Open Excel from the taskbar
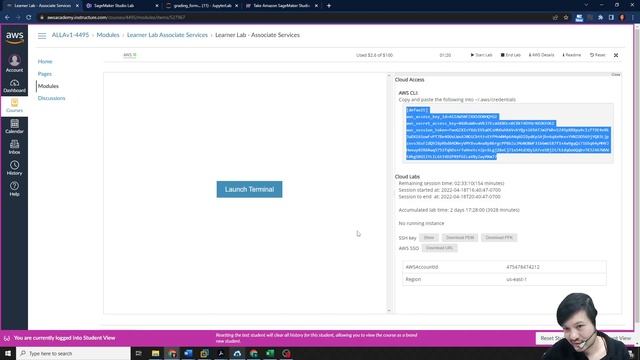The height and width of the screenshot is (360, 640). [270, 353]
